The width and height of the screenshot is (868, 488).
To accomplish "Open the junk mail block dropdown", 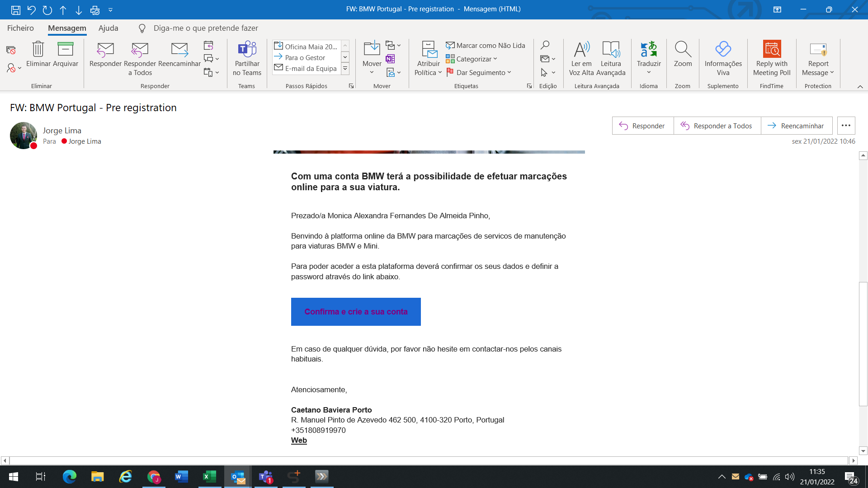I will tap(14, 68).
